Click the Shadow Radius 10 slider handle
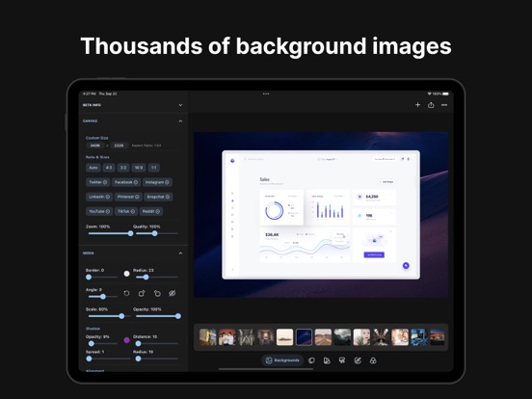 tap(139, 359)
